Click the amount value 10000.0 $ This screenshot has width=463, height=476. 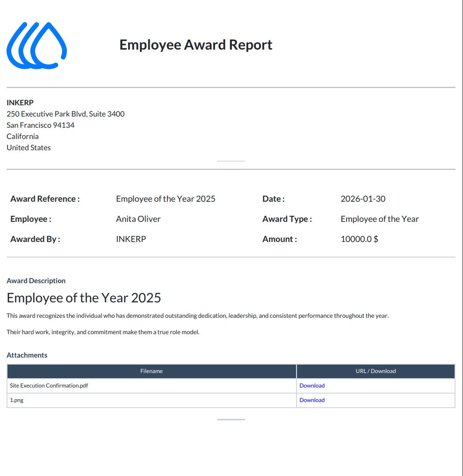coord(359,239)
